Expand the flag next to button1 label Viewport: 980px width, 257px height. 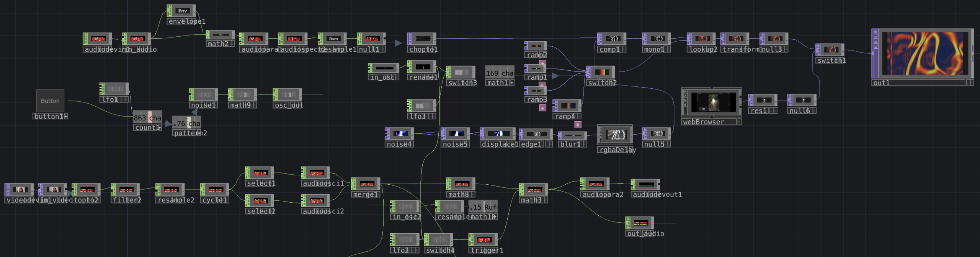coord(66,116)
